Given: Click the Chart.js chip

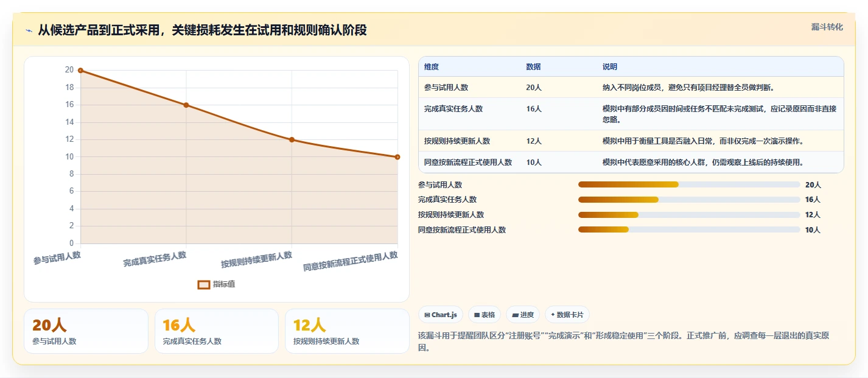Looking at the screenshot, I should pyautogui.click(x=441, y=315).
